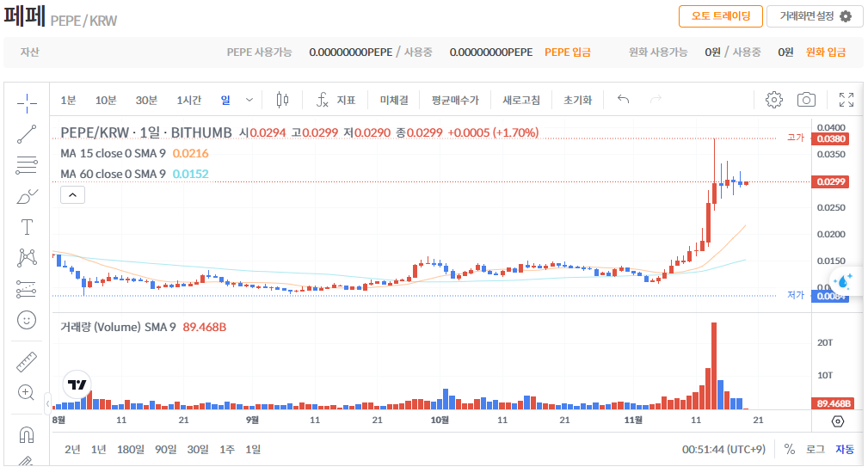Open the time axis go-to-date target icon

click(838, 421)
